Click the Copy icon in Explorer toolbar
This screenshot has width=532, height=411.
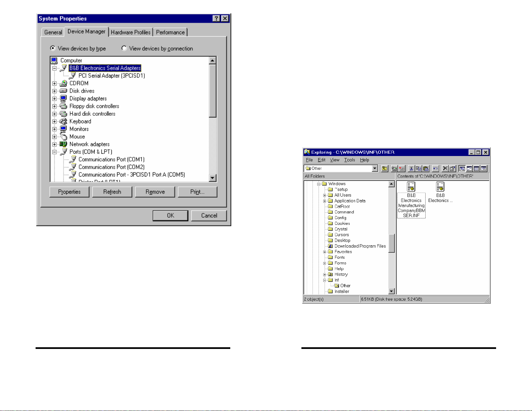coord(419,169)
